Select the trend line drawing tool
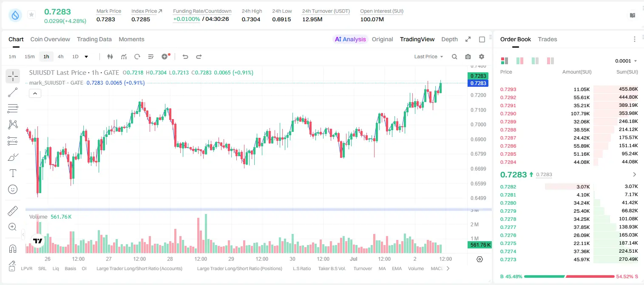Viewport: 644px width, 285px height. (x=13, y=92)
